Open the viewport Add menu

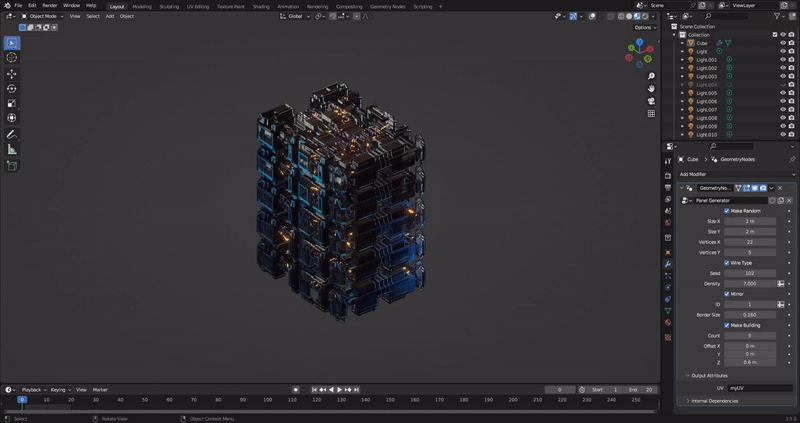[110, 16]
